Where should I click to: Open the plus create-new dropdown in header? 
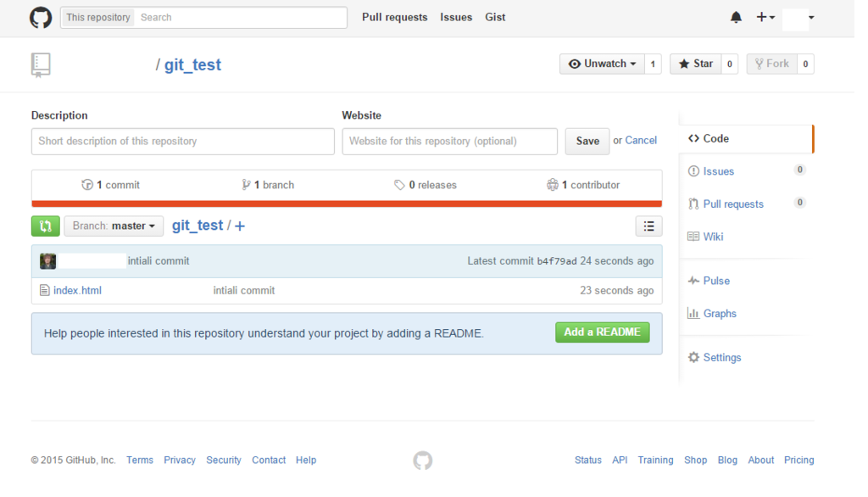(765, 17)
